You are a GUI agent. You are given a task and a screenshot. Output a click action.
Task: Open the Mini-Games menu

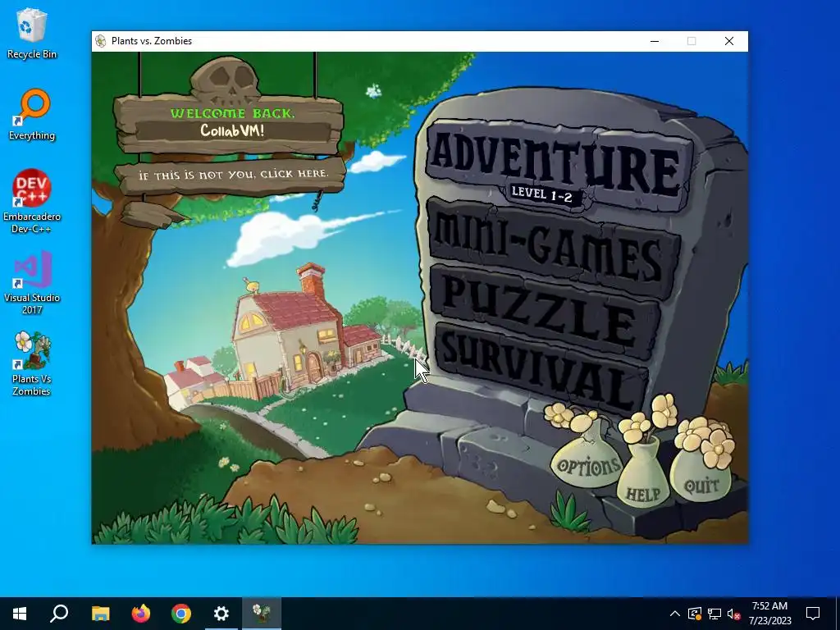point(553,248)
